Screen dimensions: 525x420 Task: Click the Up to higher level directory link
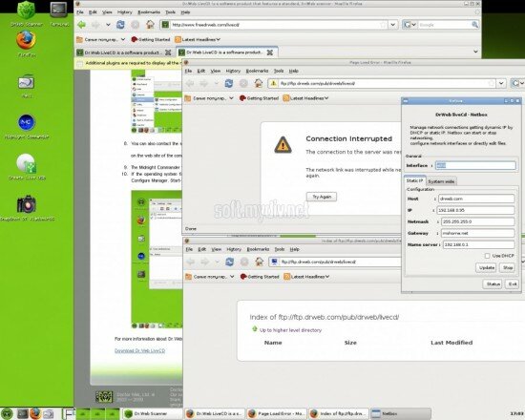coord(290,330)
